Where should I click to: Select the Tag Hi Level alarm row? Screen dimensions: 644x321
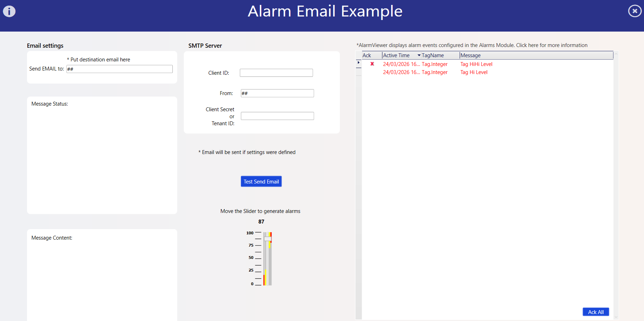tap(474, 72)
